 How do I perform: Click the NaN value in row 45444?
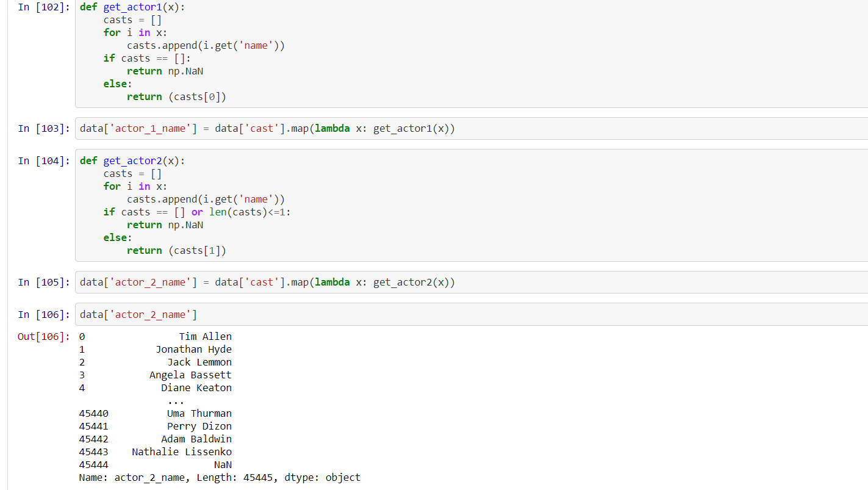click(223, 465)
